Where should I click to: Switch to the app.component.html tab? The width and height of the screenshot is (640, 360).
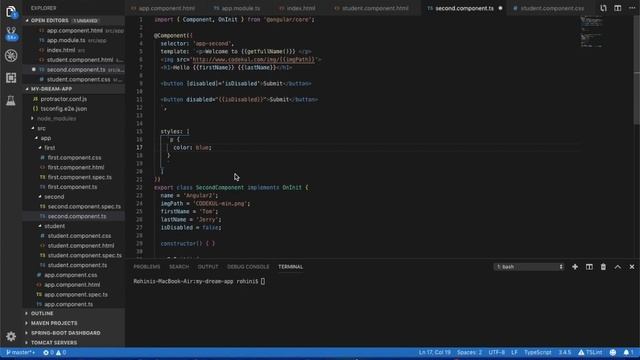pos(163,8)
